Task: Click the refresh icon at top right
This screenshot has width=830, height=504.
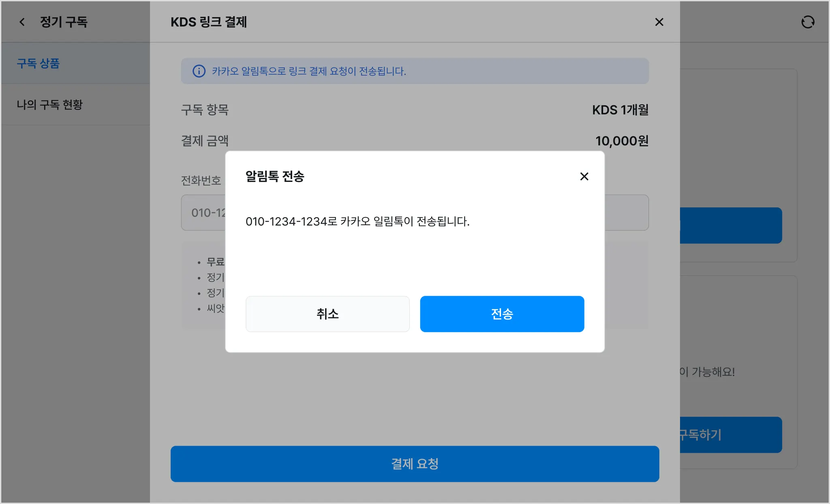Action: [807, 22]
